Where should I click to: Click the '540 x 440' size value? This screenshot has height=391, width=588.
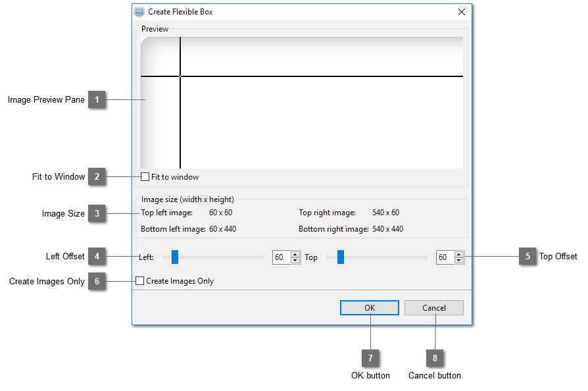pos(388,229)
